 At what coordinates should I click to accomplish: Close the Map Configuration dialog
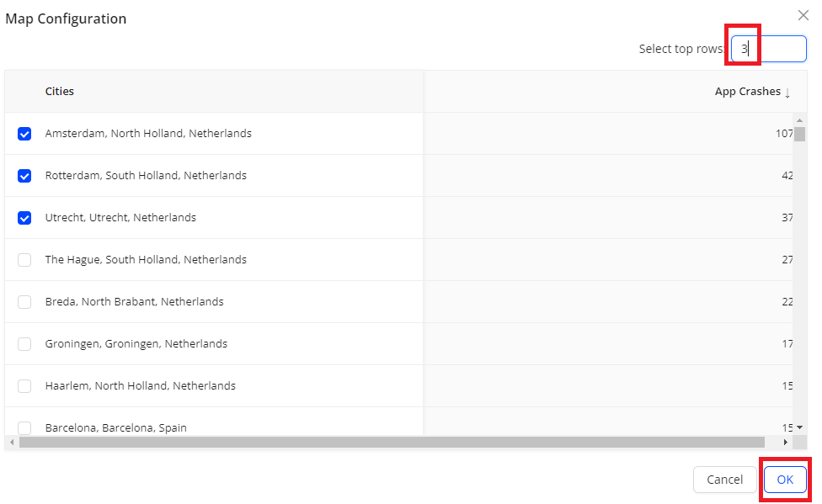803,15
